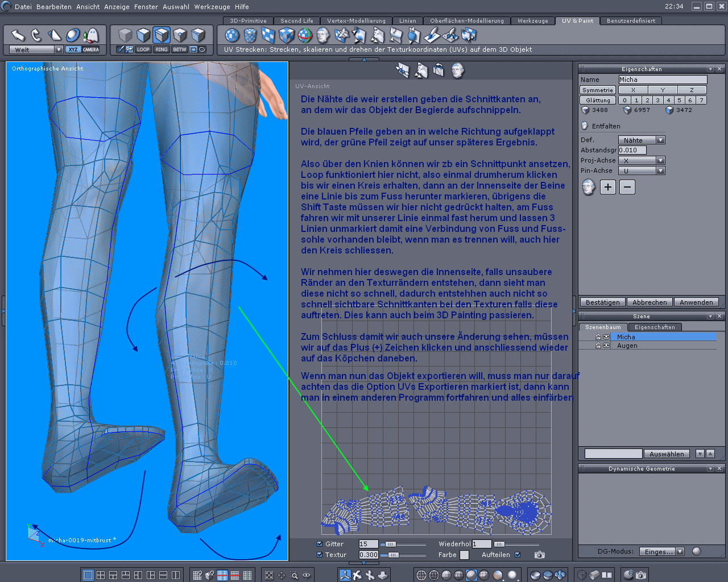Click the plus button to add seam
Screen dimensions: 728x582
click(608, 187)
